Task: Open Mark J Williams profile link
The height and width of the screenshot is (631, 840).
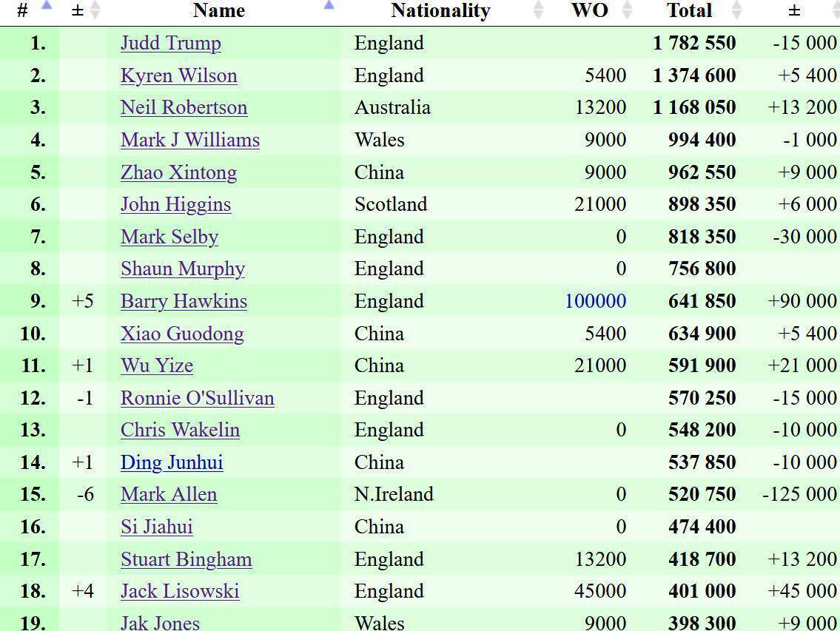Action: 190,140
